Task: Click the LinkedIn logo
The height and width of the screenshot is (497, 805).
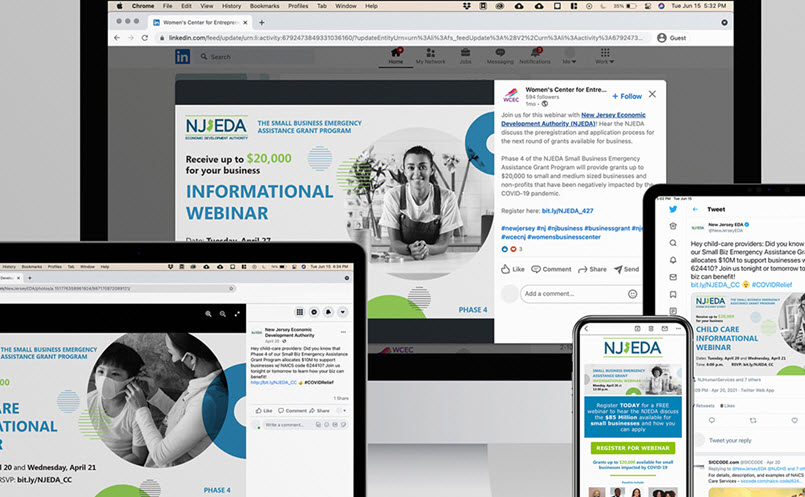Action: coord(182,56)
